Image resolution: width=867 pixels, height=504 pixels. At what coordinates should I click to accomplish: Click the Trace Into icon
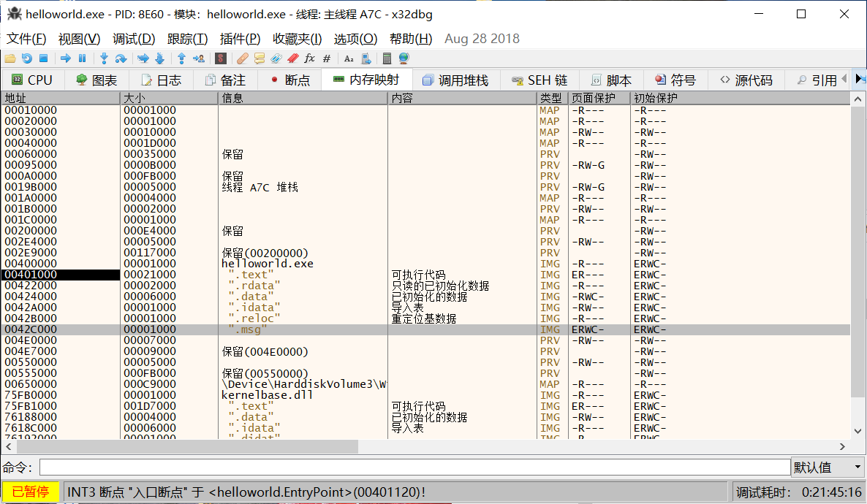pos(143,58)
